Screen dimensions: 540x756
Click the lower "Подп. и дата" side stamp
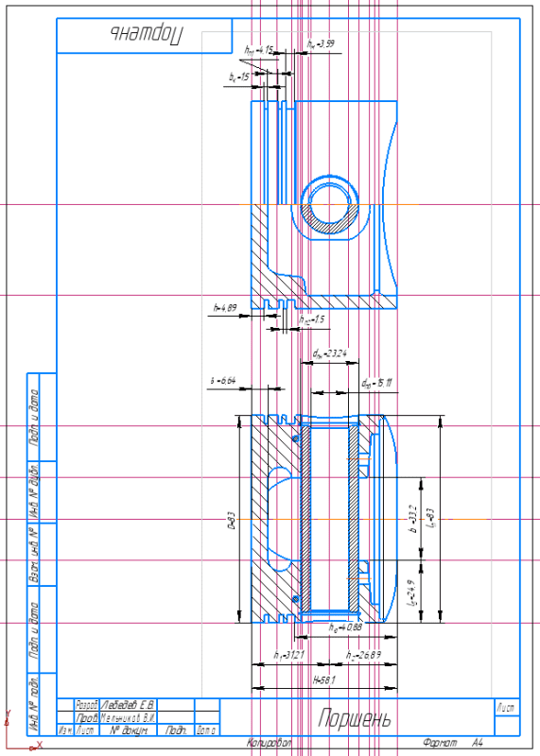33,630
